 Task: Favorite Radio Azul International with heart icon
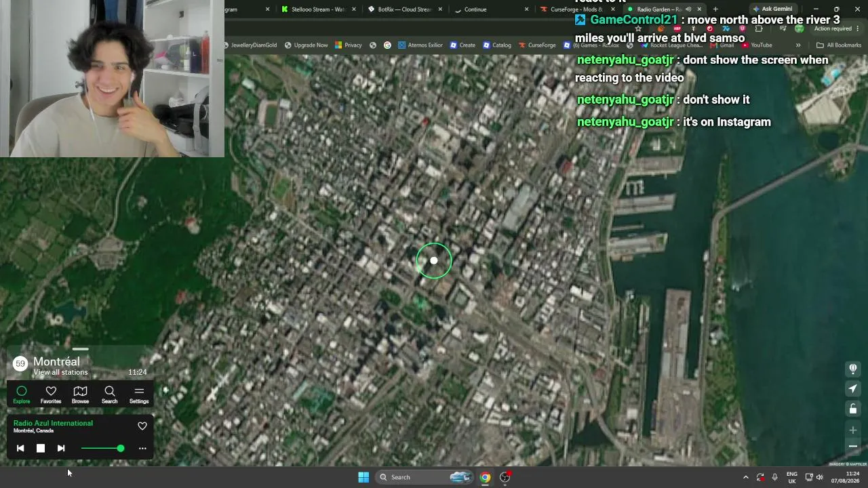[x=142, y=426]
